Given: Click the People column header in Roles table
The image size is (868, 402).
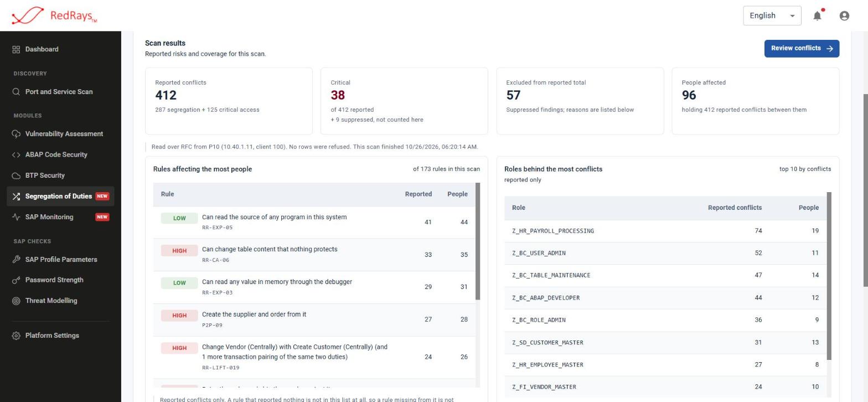Looking at the screenshot, I should 809,208.
